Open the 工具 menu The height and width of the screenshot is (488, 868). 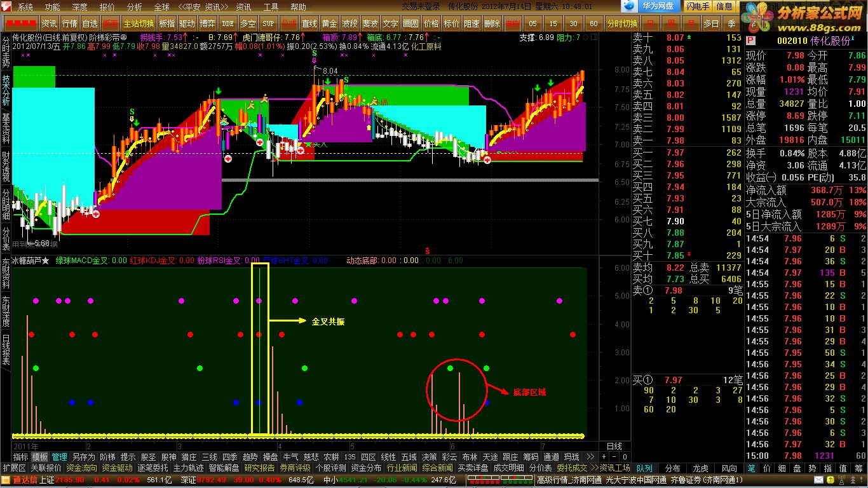click(x=271, y=7)
